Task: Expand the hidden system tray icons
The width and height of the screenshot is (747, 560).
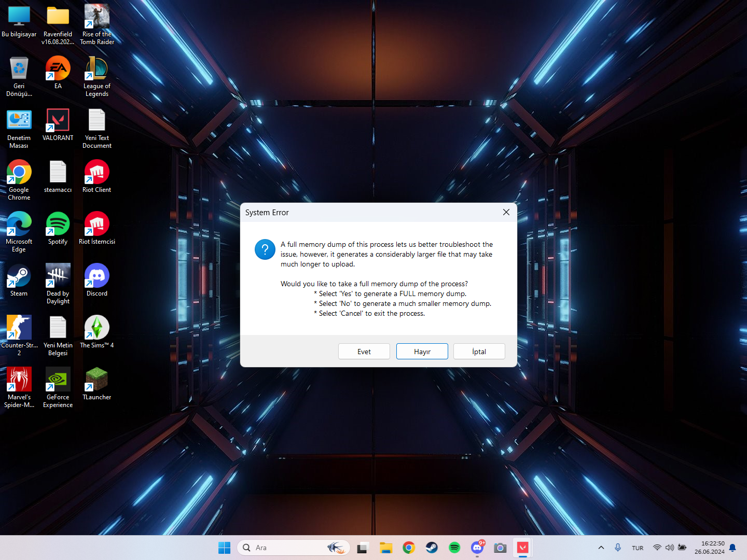Action: [601, 548]
